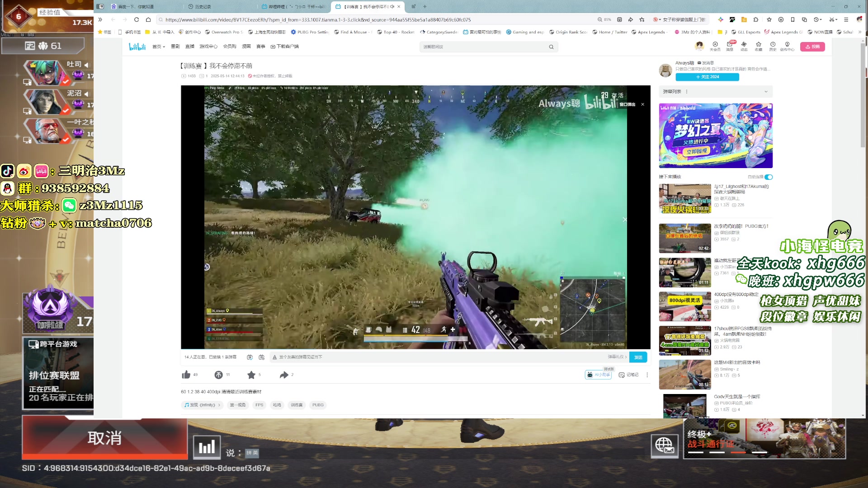Click the PUBG tag under video
Screen dimensions: 868x488
318,405
